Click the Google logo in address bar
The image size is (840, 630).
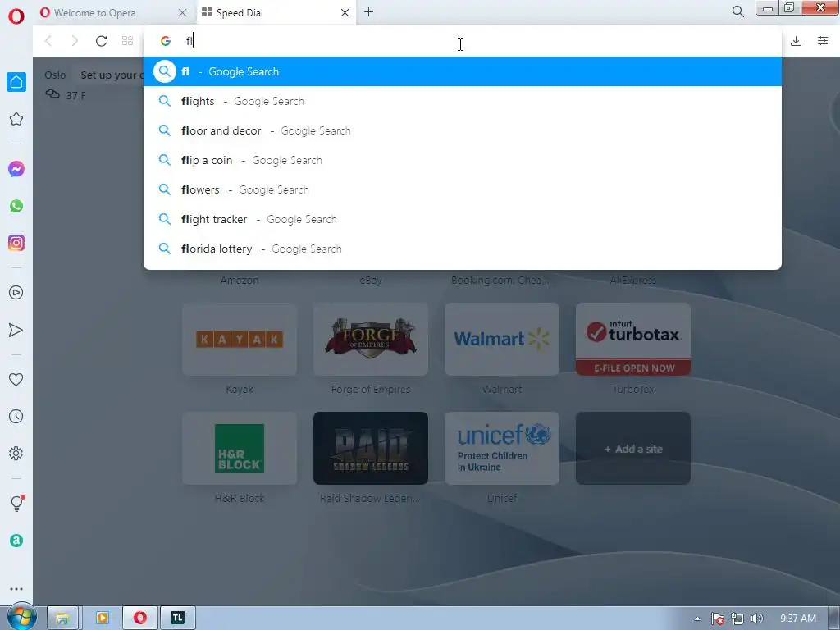tap(166, 41)
